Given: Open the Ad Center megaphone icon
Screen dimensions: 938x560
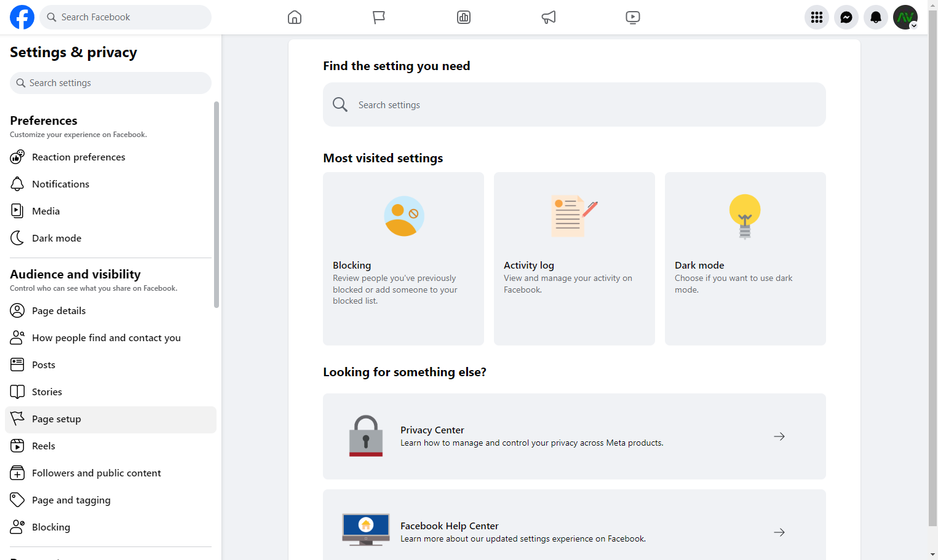Looking at the screenshot, I should click(549, 17).
